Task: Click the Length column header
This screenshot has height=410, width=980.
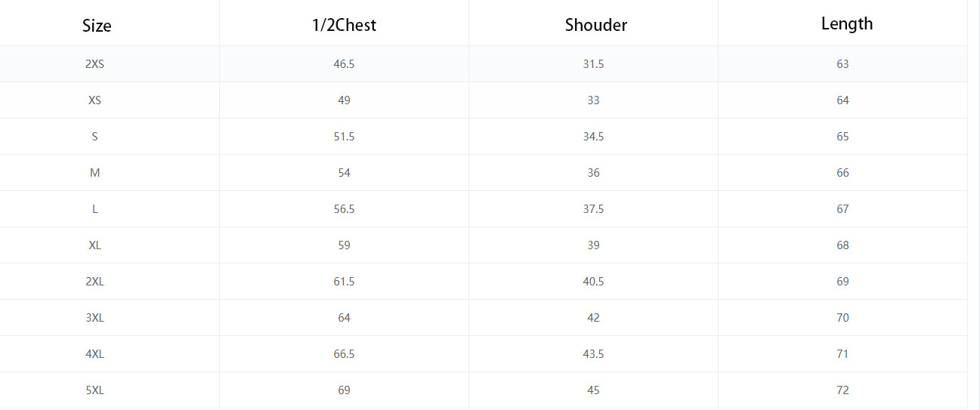Action: 847,23
